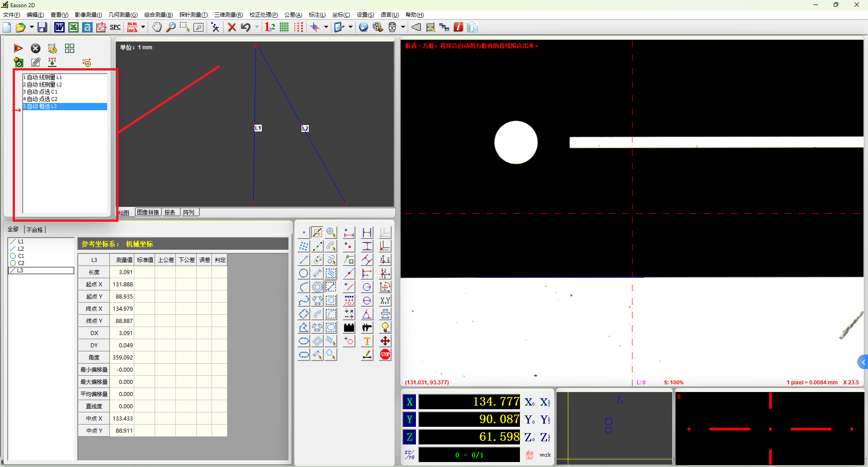Switch to the 图像拼接 tab
Image resolution: width=868 pixels, height=467 pixels.
click(x=148, y=212)
